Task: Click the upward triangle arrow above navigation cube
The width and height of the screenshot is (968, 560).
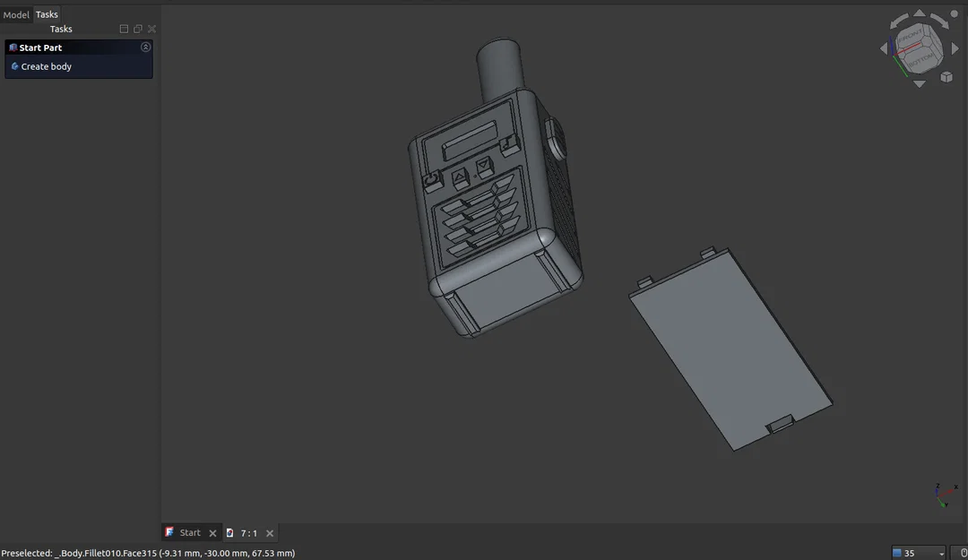Action: pos(919,13)
